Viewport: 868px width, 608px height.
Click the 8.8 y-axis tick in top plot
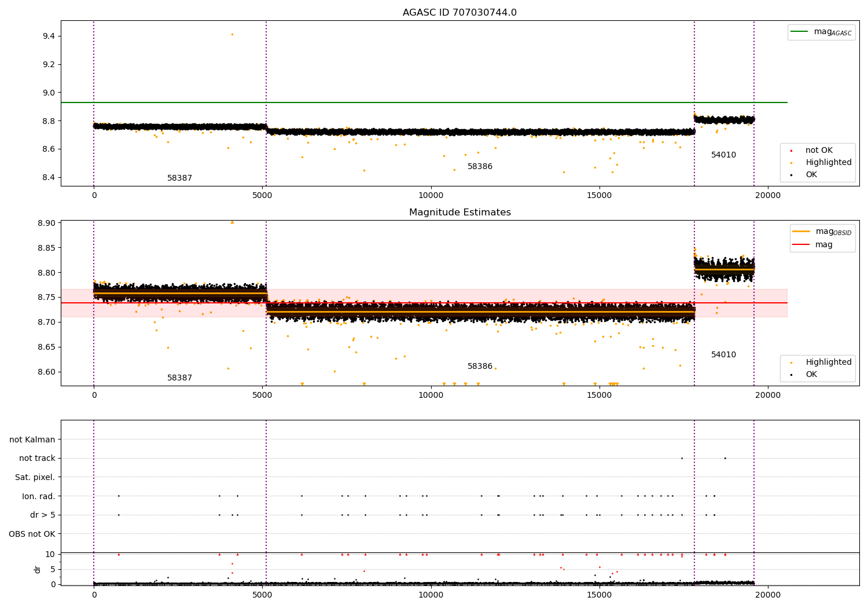point(49,121)
